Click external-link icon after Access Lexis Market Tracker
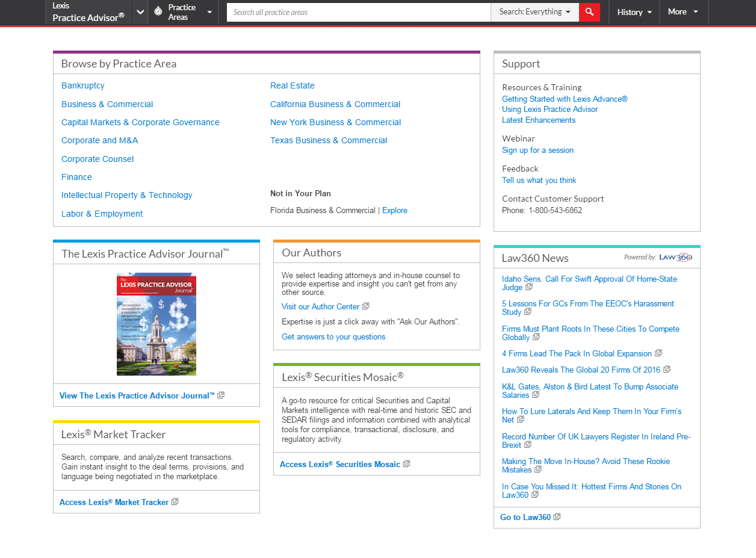The height and width of the screenshot is (558, 756). (x=175, y=502)
